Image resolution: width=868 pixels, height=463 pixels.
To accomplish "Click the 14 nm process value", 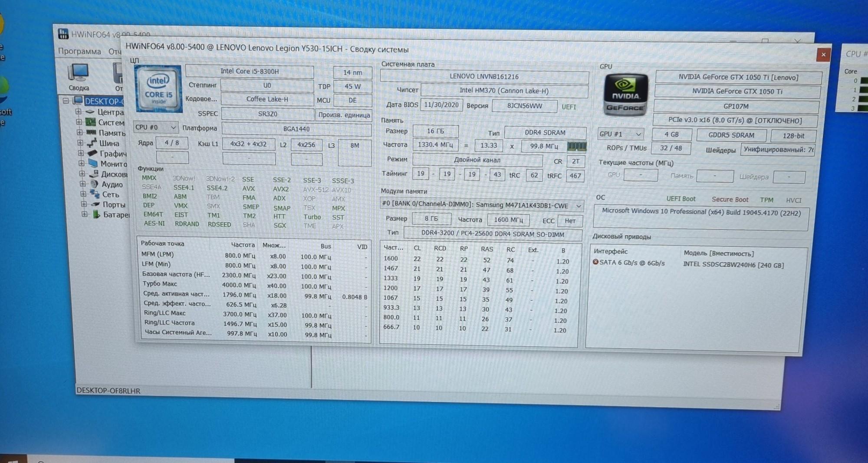I will click(352, 72).
